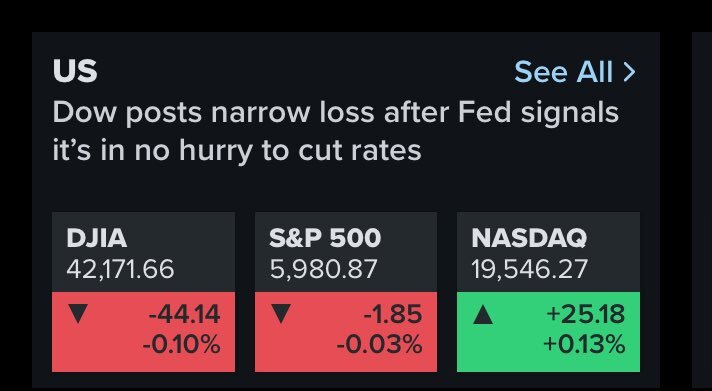Click the -0.03% S&P percent change

(x=380, y=344)
